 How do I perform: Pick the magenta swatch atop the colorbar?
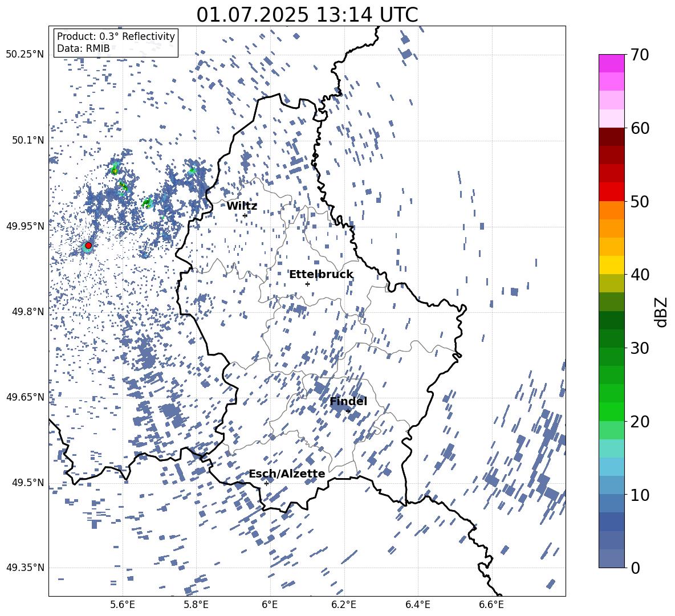coord(611,63)
